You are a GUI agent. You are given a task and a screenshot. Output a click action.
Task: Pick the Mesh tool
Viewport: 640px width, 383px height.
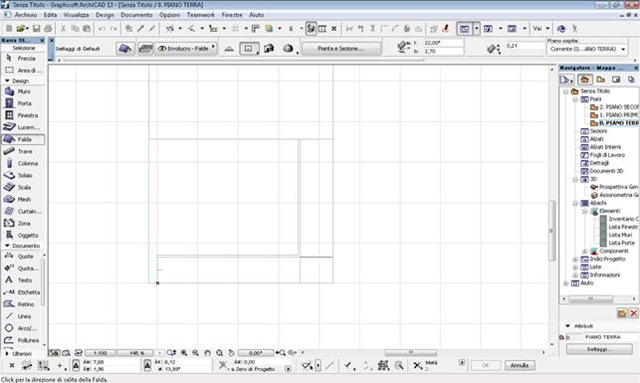pos(23,199)
